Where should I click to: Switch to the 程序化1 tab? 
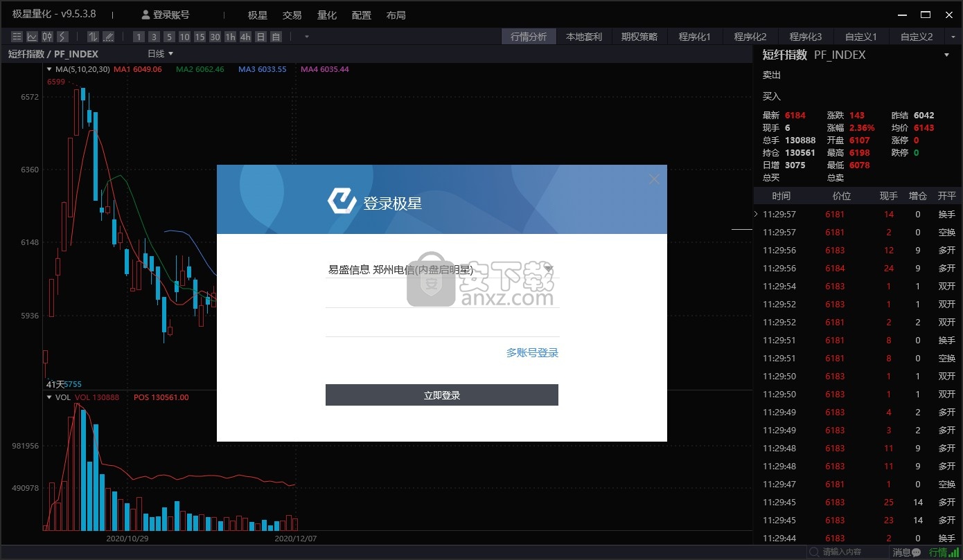695,37
